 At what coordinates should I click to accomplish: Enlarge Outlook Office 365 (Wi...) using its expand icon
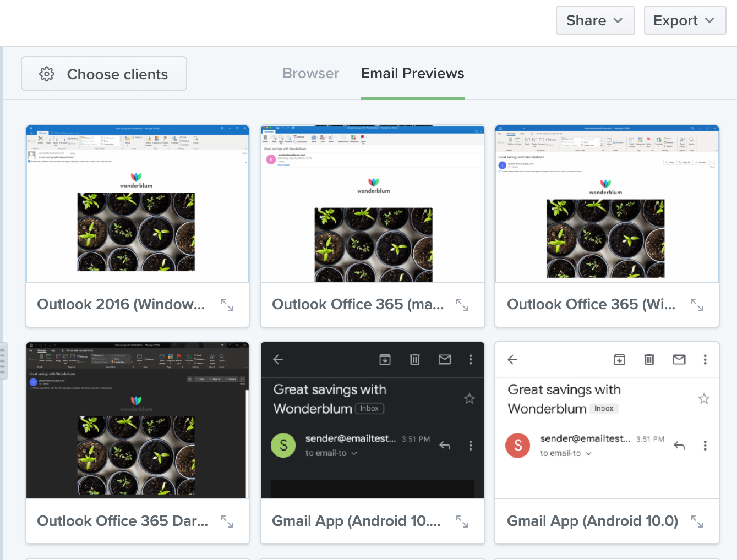[697, 304]
